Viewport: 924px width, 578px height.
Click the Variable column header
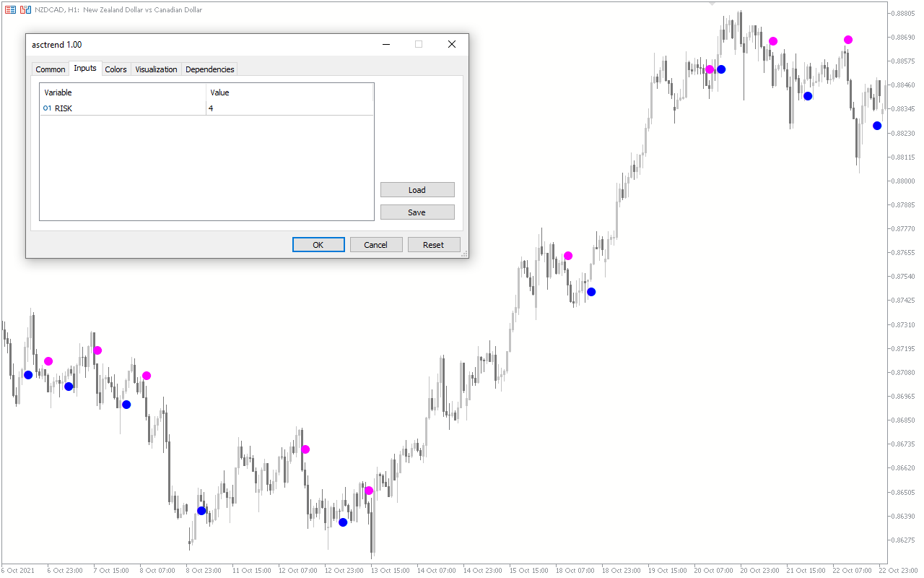[123, 92]
